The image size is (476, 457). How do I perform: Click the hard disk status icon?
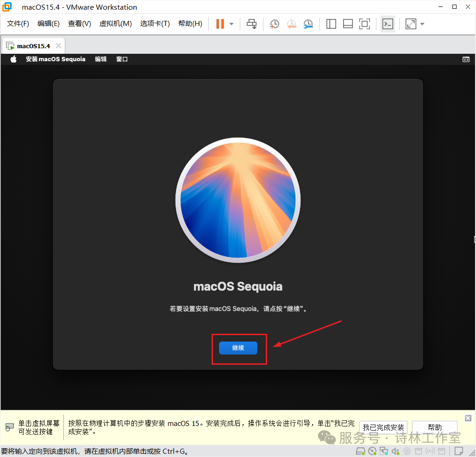coord(360,451)
